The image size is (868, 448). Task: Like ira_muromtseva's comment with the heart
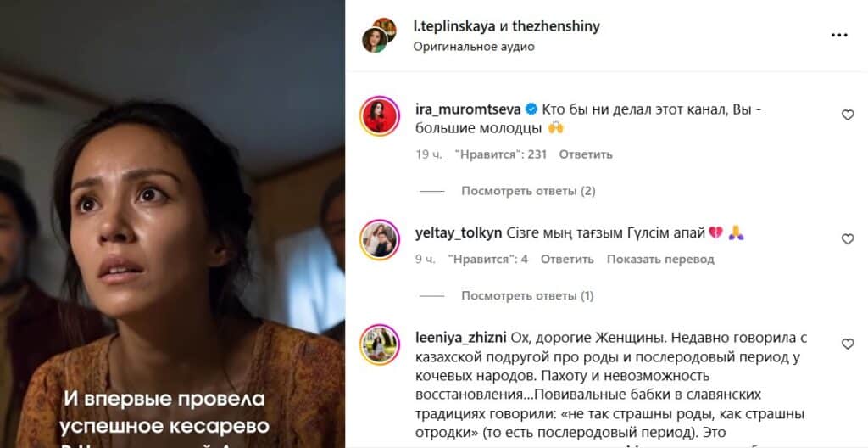(848, 115)
